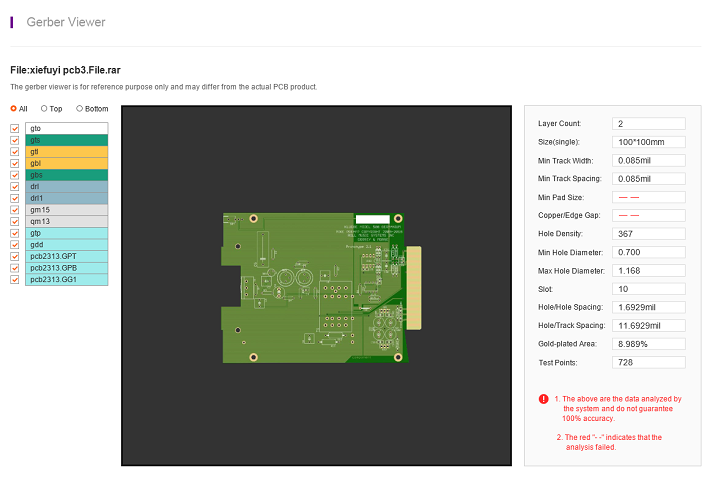Click the Test Points value field
This screenshot has height=494, width=723.
(x=648, y=362)
